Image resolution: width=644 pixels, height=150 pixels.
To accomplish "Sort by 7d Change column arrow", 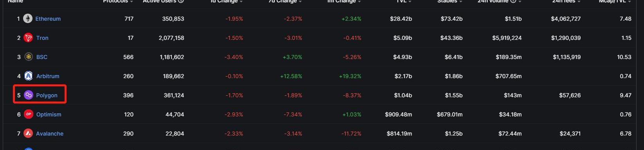I will click(x=300, y=2).
